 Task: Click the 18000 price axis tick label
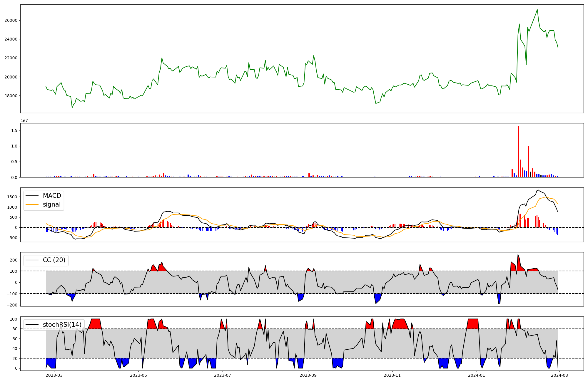(11, 96)
